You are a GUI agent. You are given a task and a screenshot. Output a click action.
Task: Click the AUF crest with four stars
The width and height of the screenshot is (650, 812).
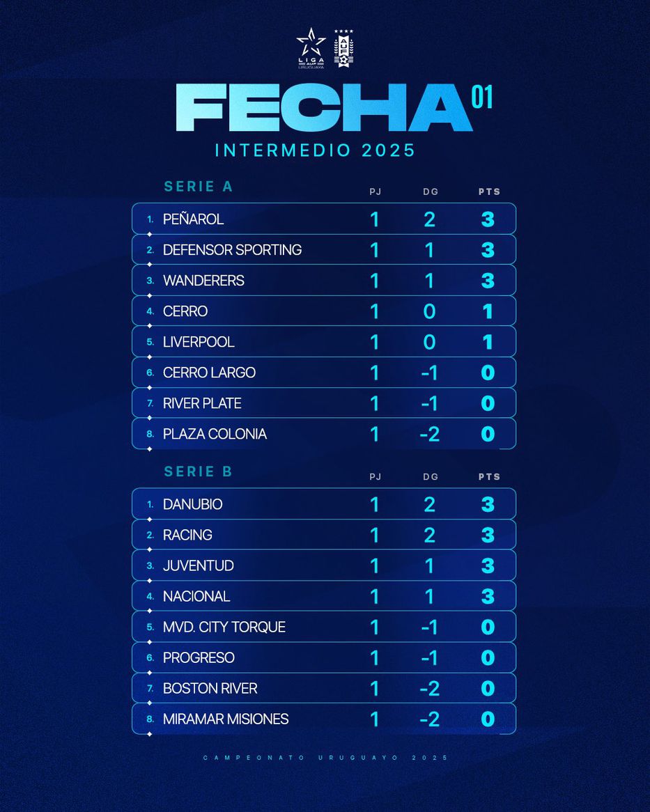click(x=343, y=49)
